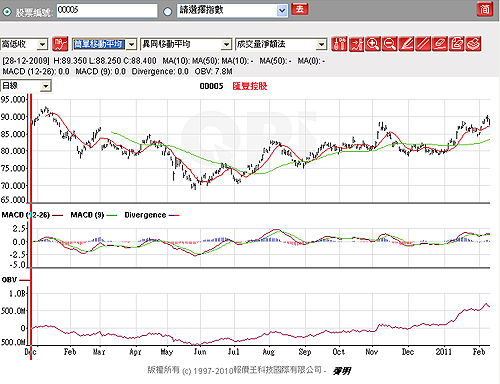Click the Divergence legend label
The width and height of the screenshot is (500, 384).
(145, 215)
